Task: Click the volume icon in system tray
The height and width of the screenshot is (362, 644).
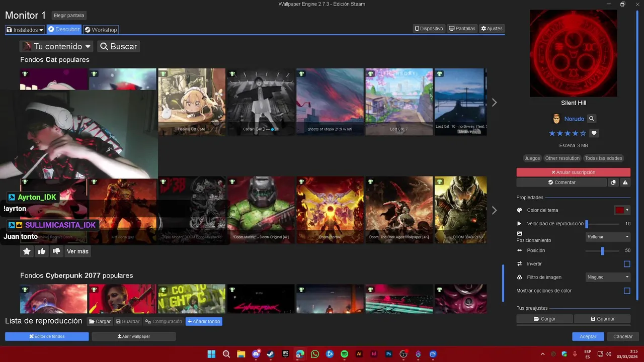Action: tap(608, 354)
